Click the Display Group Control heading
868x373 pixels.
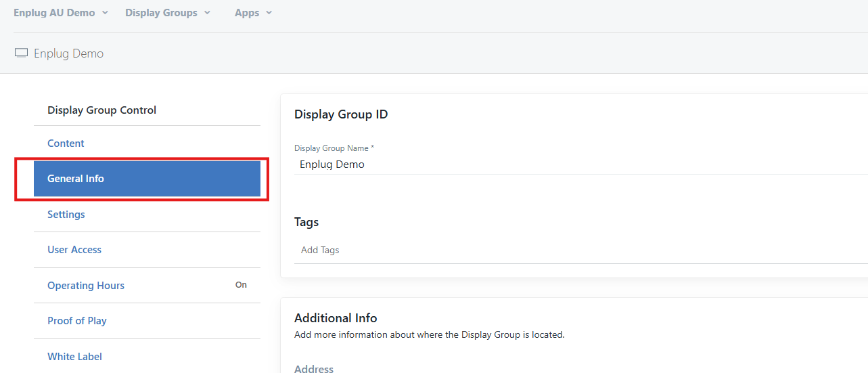pos(101,110)
